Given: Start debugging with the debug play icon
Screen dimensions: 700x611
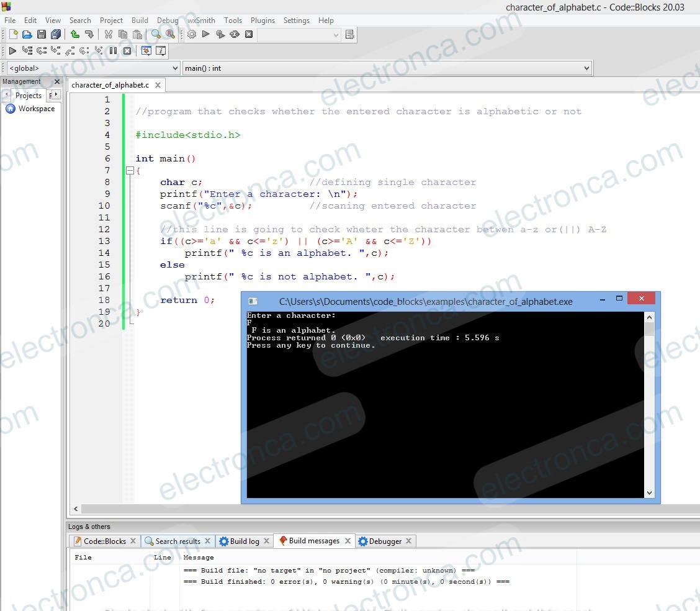Looking at the screenshot, I should coord(12,51).
